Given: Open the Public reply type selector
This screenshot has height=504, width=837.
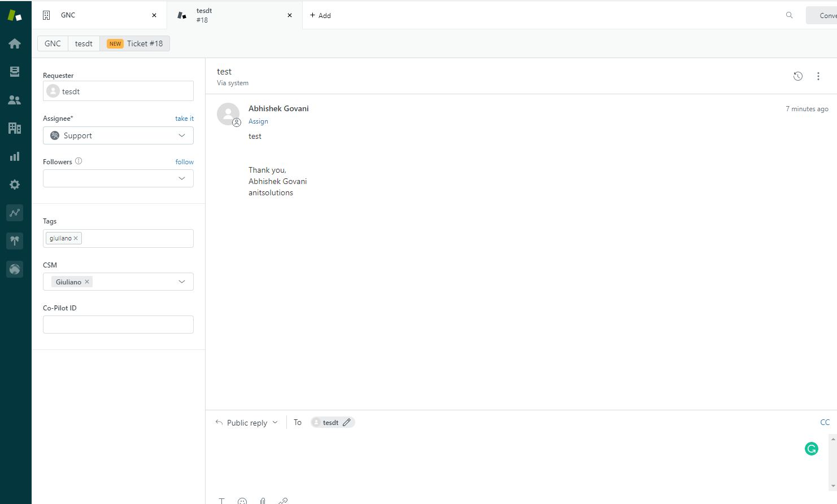Looking at the screenshot, I should click(247, 423).
